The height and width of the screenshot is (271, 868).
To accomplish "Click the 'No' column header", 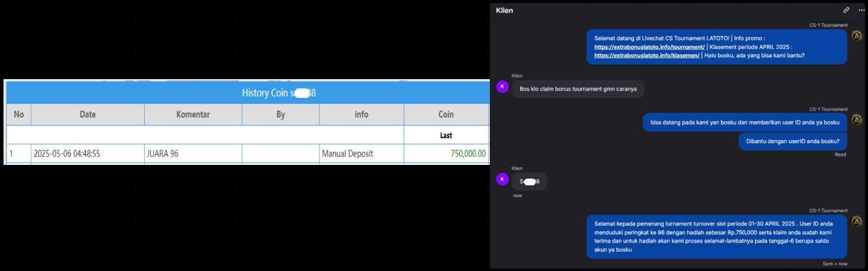I will [19, 115].
